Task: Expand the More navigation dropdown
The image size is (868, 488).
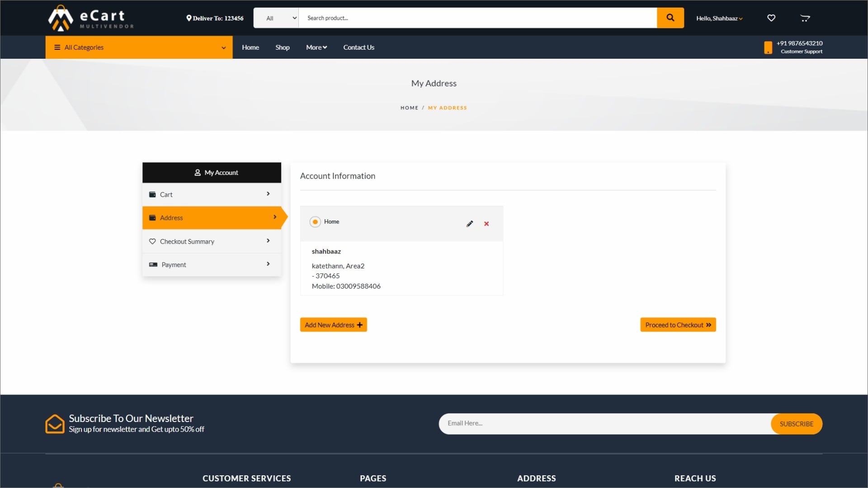Action: (316, 47)
